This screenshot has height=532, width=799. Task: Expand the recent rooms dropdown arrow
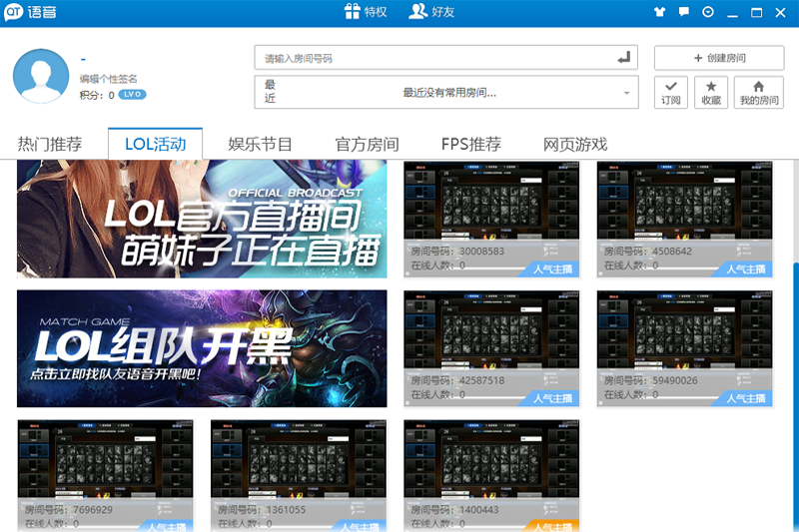[x=627, y=93]
